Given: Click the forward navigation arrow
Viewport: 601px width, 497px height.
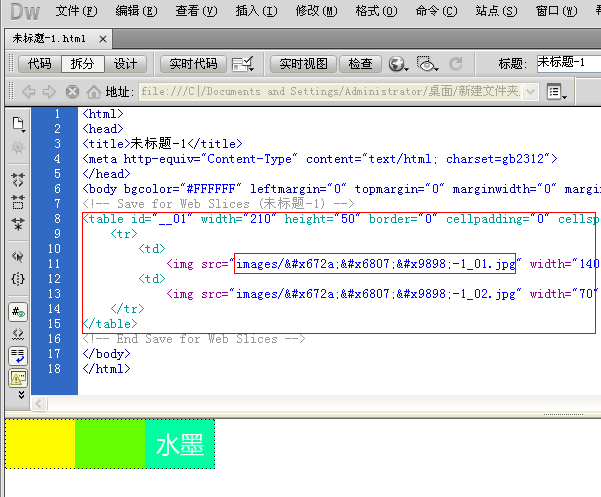Looking at the screenshot, I should coord(49,92).
